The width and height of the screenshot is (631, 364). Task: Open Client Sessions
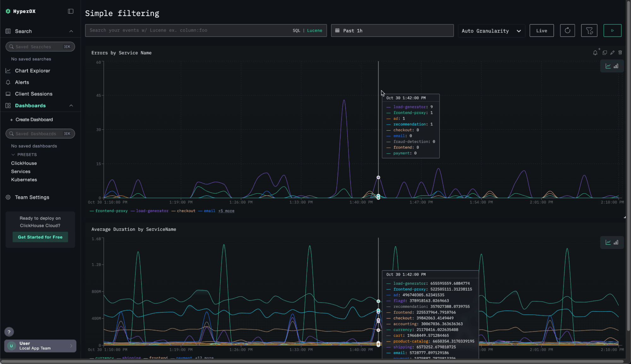click(33, 94)
